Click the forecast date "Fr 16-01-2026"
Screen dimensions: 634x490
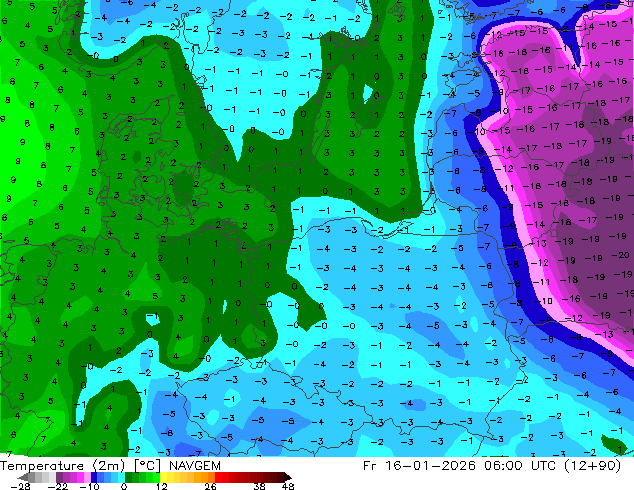(419, 466)
